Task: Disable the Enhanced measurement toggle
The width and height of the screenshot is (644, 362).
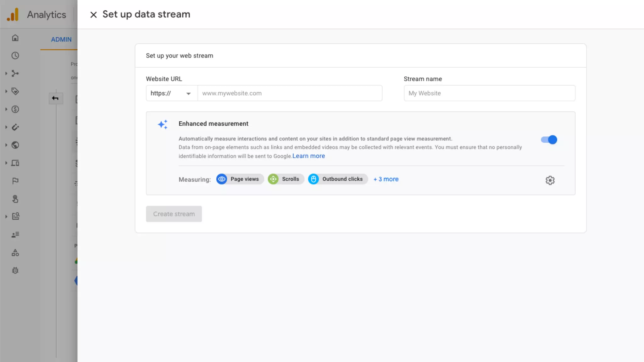Action: (x=549, y=140)
